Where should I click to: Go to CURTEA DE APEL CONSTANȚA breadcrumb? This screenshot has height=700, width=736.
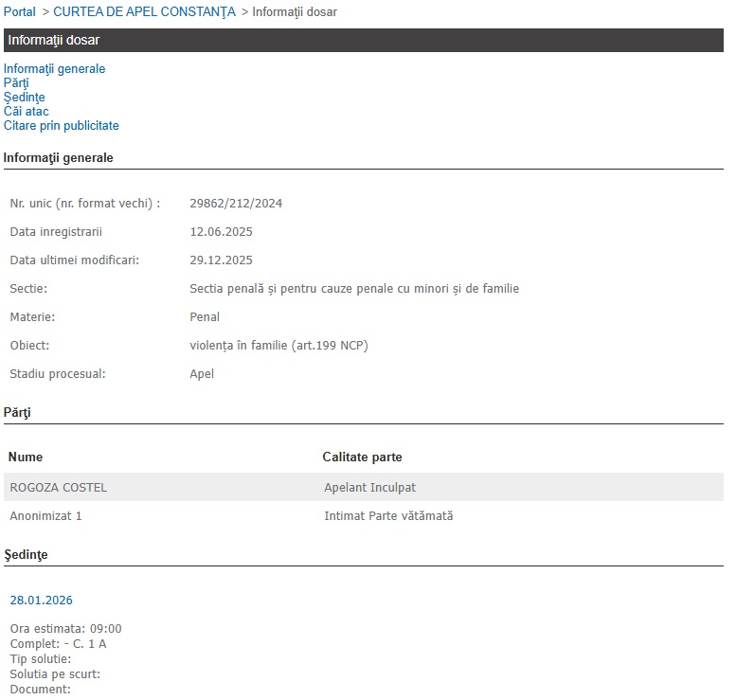tap(144, 12)
